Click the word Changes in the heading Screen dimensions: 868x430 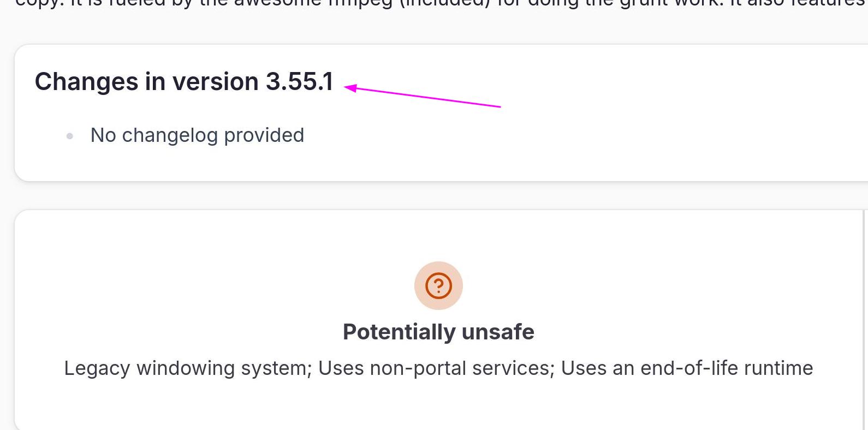[86, 82]
